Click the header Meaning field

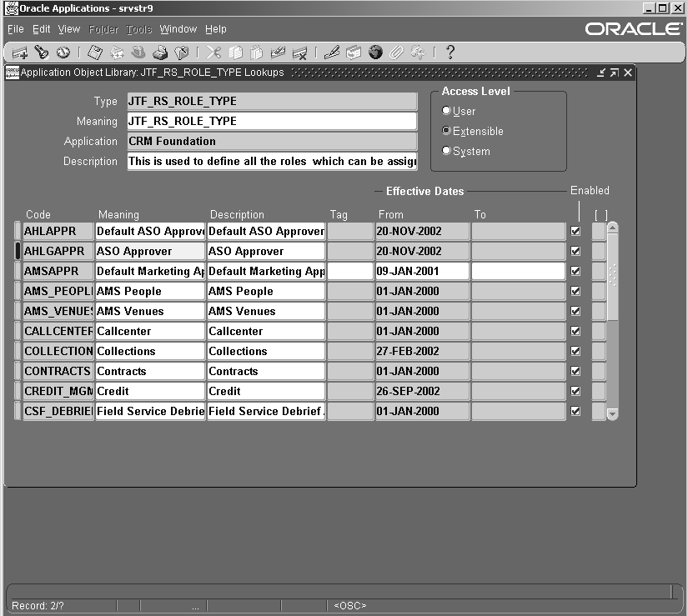[x=272, y=121]
